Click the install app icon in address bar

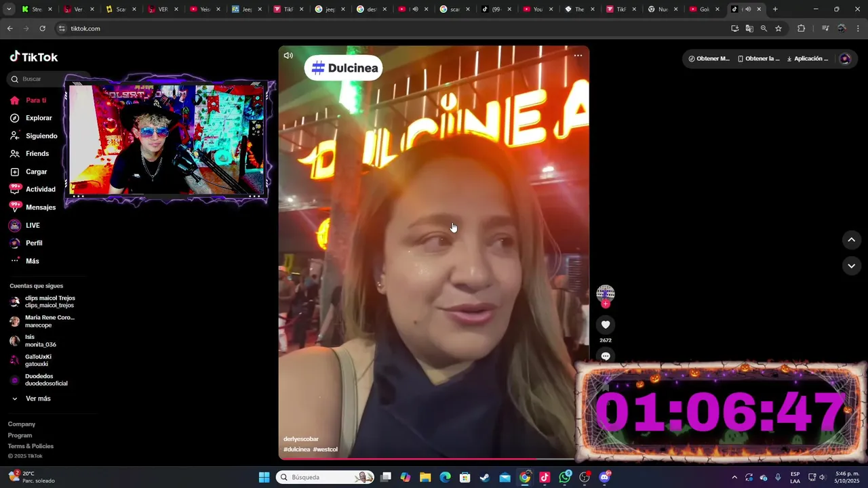click(735, 28)
